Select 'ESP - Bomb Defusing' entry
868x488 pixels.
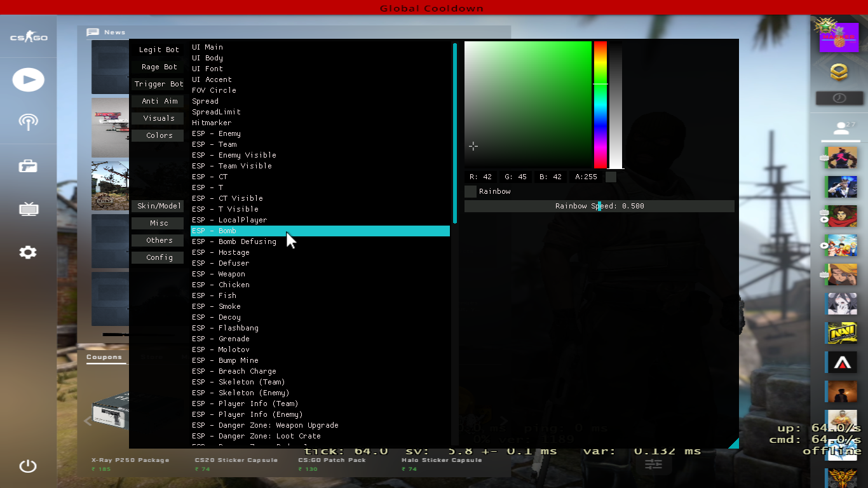[x=320, y=241]
